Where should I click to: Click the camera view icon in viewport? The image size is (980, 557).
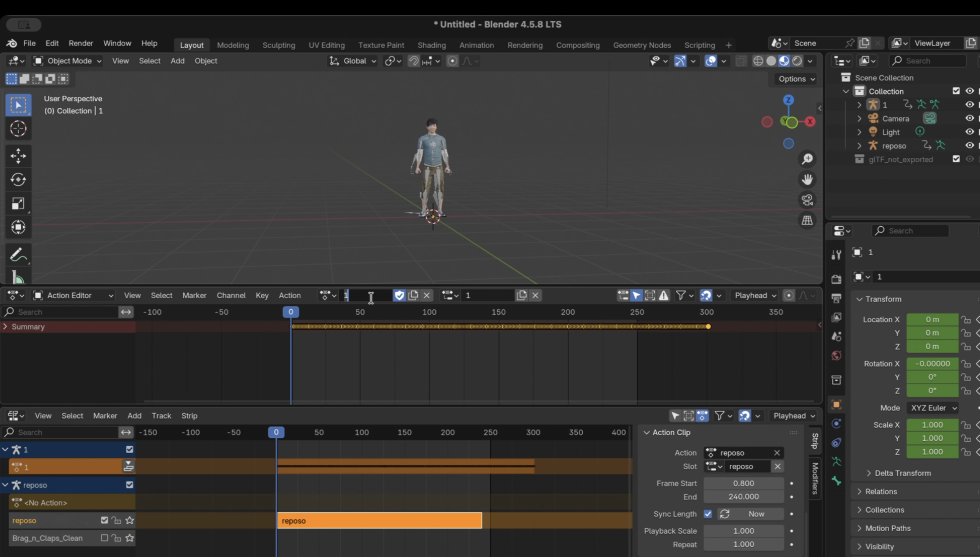click(807, 200)
